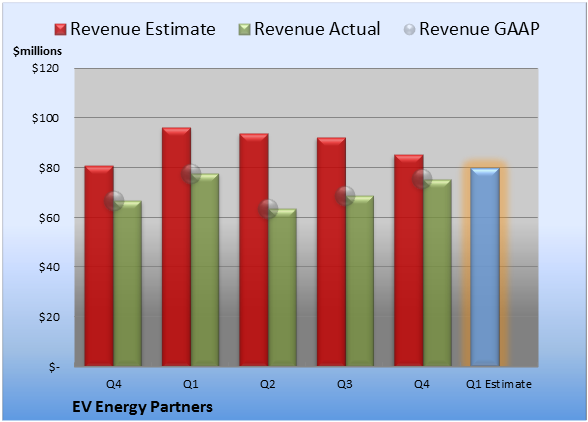Click the 'Q1 Estimate' x-axis label
This screenshot has height=422, width=588.
coord(499,384)
